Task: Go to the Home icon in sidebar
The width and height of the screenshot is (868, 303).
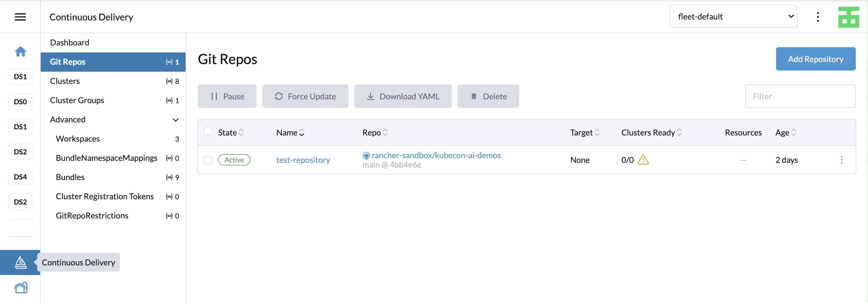Action: tap(20, 51)
